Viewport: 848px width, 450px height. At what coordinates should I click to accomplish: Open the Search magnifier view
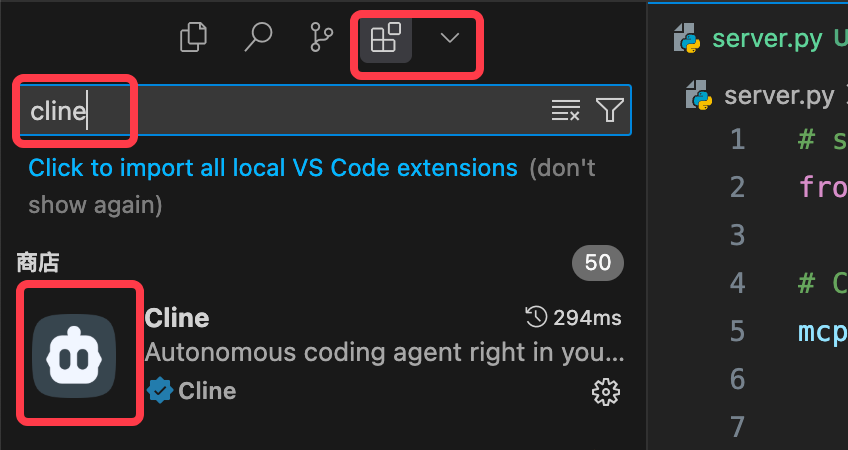(258, 37)
